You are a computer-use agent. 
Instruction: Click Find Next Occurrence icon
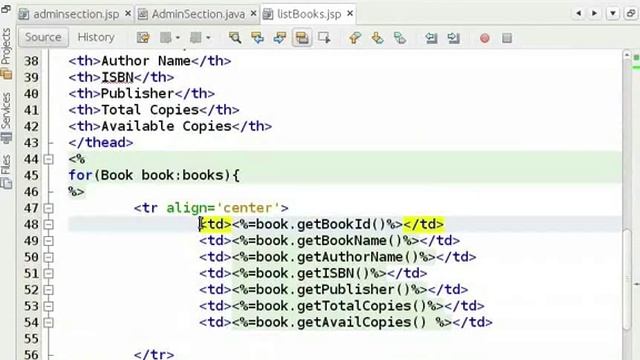pyautogui.click(x=280, y=38)
